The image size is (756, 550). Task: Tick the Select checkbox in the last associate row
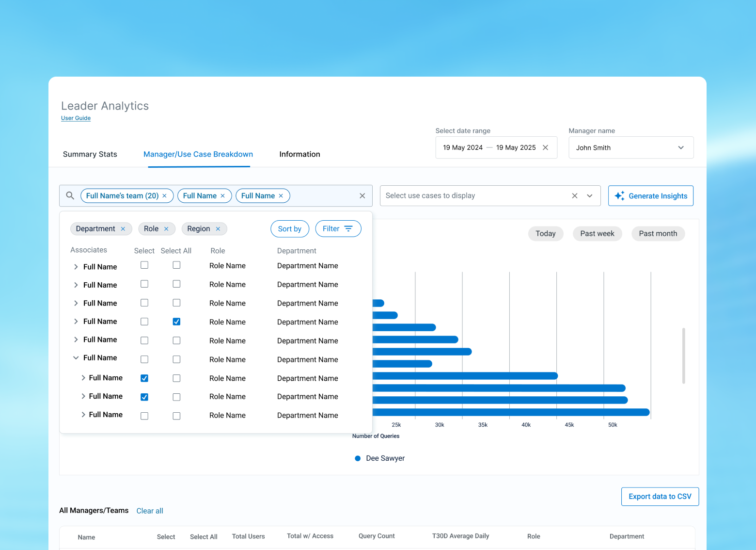[x=144, y=416]
